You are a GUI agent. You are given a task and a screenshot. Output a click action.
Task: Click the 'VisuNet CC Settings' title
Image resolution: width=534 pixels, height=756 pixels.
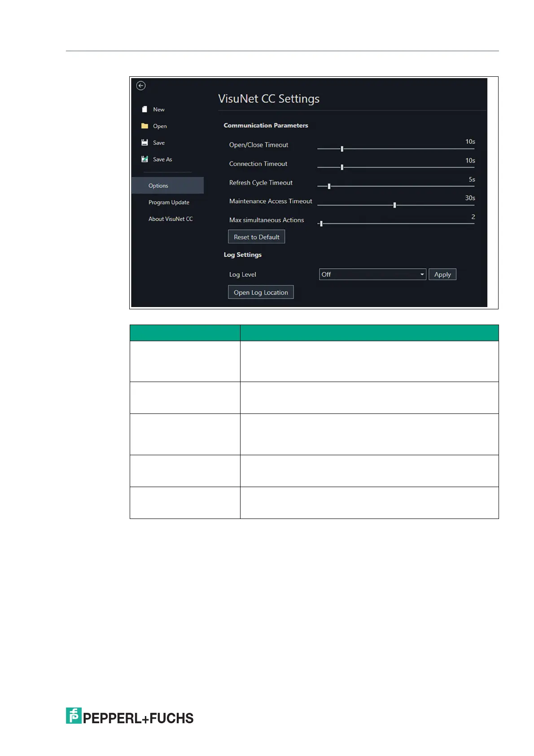click(x=269, y=99)
